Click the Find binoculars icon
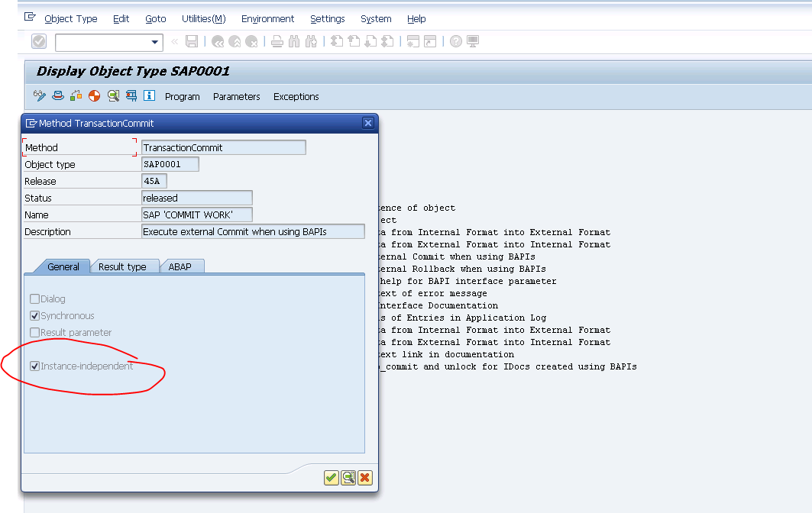812x513 pixels. 294,41
